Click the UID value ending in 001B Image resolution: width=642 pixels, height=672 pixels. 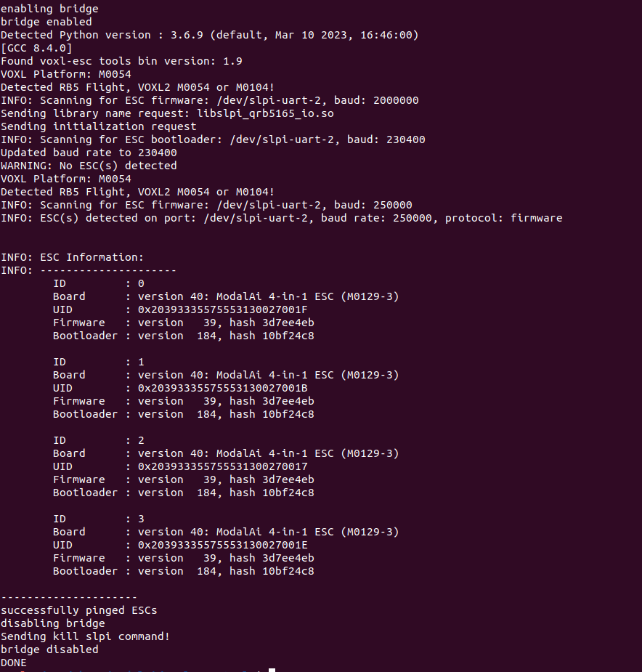click(222, 388)
